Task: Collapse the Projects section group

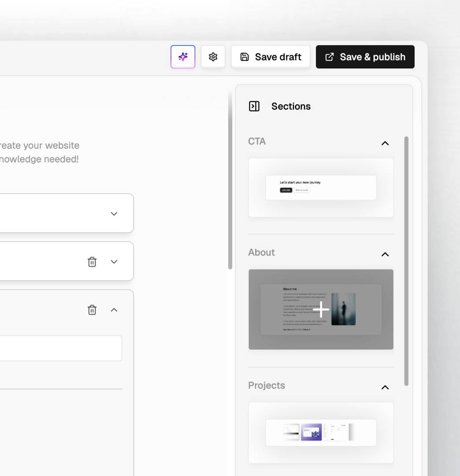Action: pyautogui.click(x=385, y=387)
